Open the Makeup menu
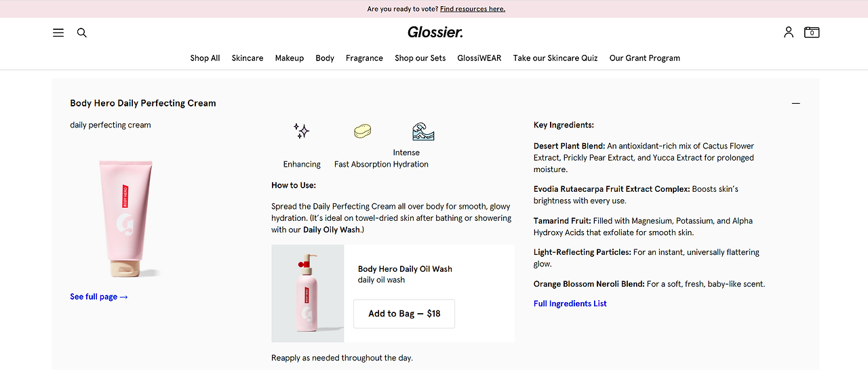868x370 pixels. 290,58
